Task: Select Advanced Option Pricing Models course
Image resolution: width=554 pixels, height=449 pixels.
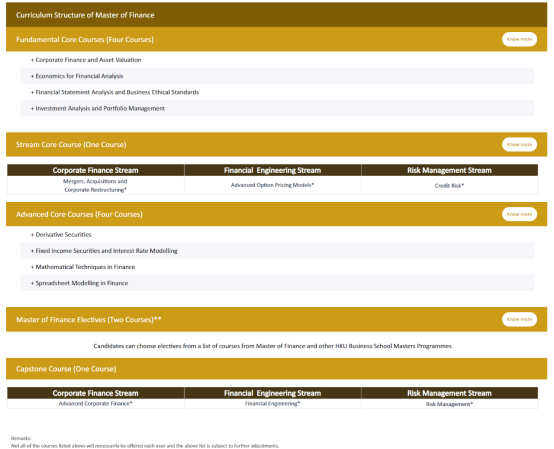Action: 272,185
